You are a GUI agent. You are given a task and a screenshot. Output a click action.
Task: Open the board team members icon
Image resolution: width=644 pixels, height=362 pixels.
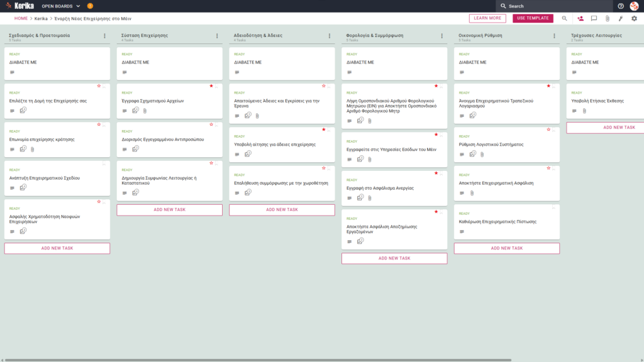(x=580, y=18)
